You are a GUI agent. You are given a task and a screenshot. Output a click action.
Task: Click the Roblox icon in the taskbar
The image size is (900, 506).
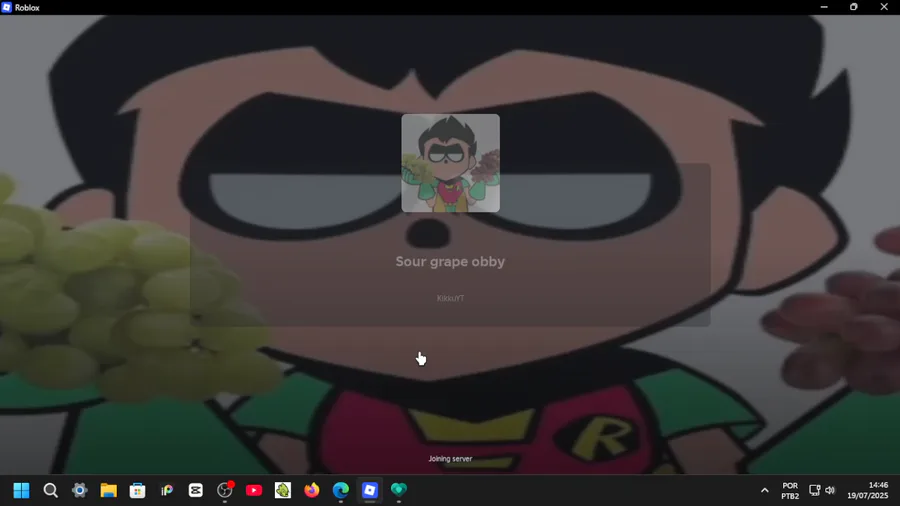click(370, 491)
